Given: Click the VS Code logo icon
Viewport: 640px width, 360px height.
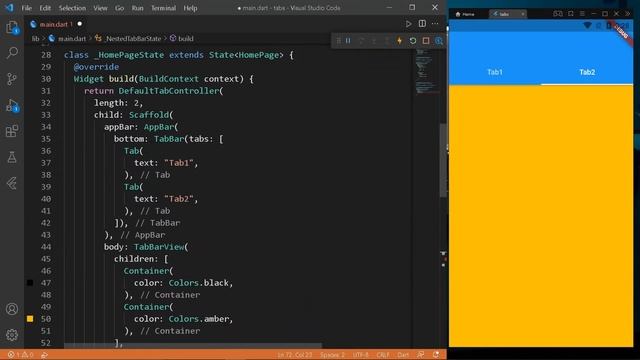Looking at the screenshot, I should (x=9, y=8).
